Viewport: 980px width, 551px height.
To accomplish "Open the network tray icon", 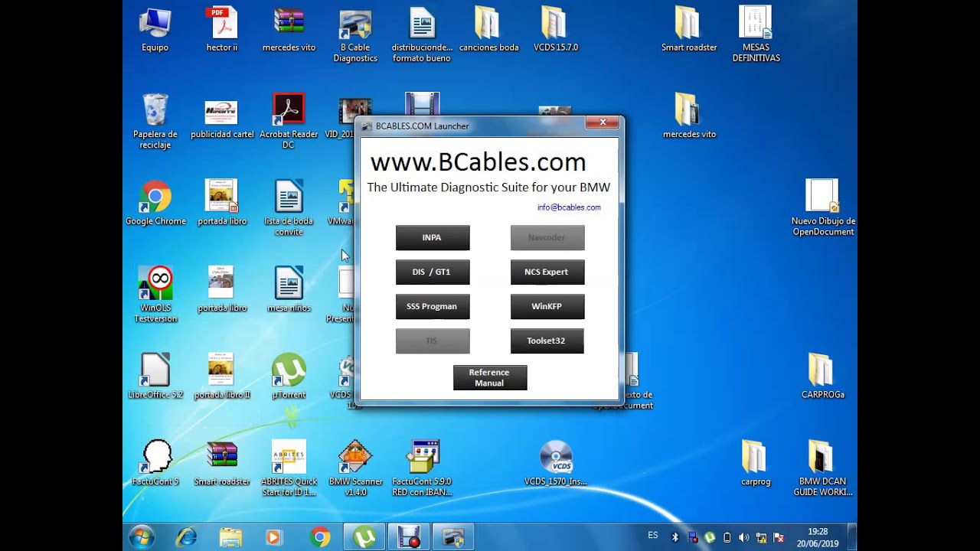I will (x=761, y=538).
